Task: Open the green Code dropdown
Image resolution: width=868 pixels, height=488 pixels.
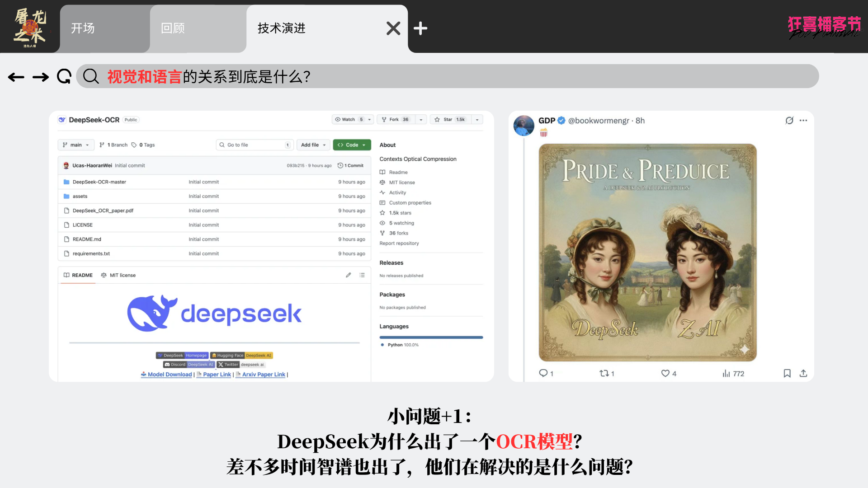Action: click(x=352, y=145)
